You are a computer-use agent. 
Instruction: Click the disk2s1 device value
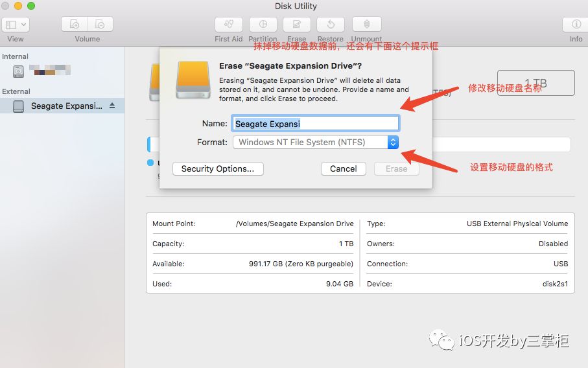pos(555,284)
